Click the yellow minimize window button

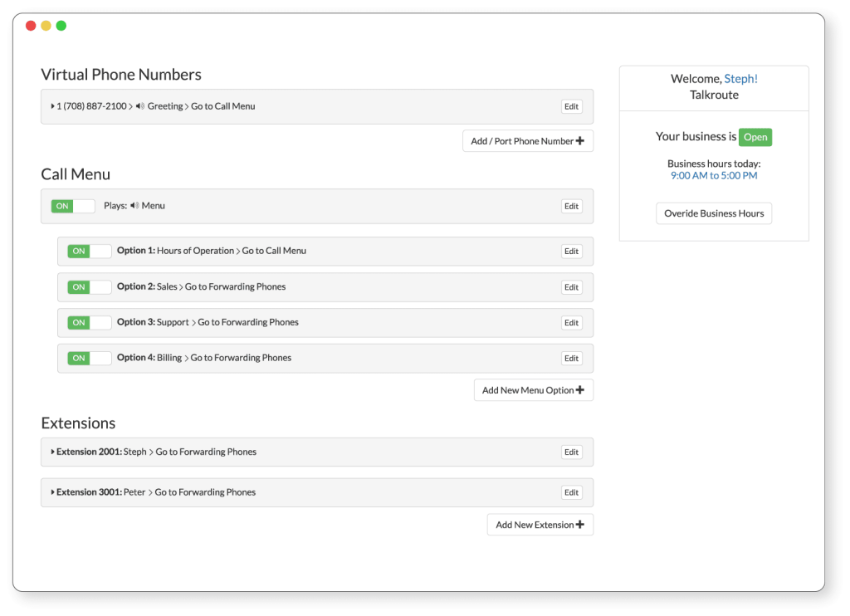coord(46,26)
